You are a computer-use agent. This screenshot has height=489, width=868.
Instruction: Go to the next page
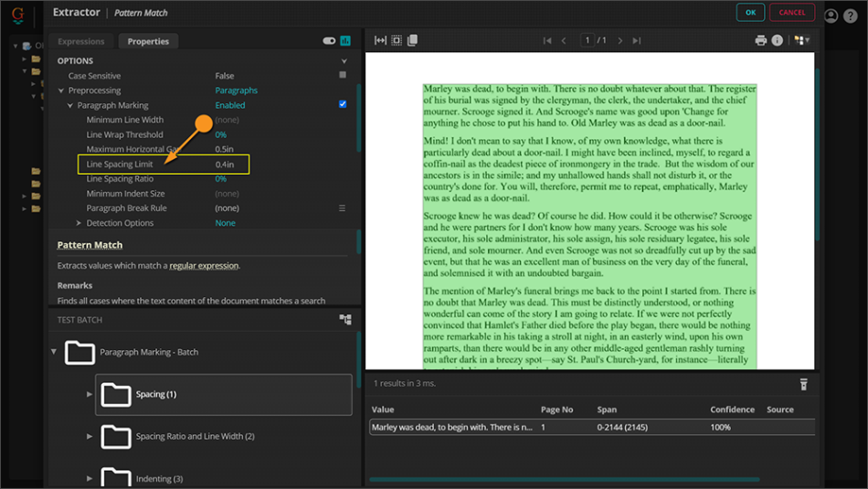point(620,40)
